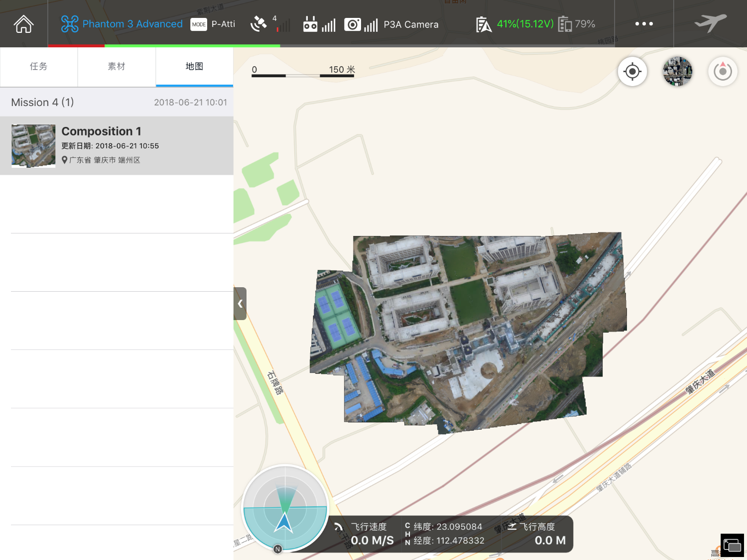Image resolution: width=747 pixels, height=560 pixels.
Task: Collapse the side panel with arrow handle
Action: [240, 304]
